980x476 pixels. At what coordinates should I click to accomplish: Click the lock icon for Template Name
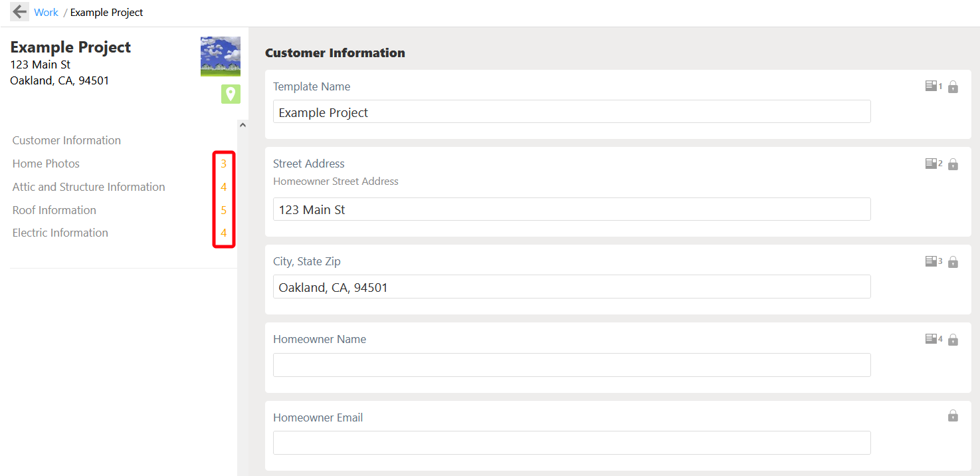coord(953,86)
